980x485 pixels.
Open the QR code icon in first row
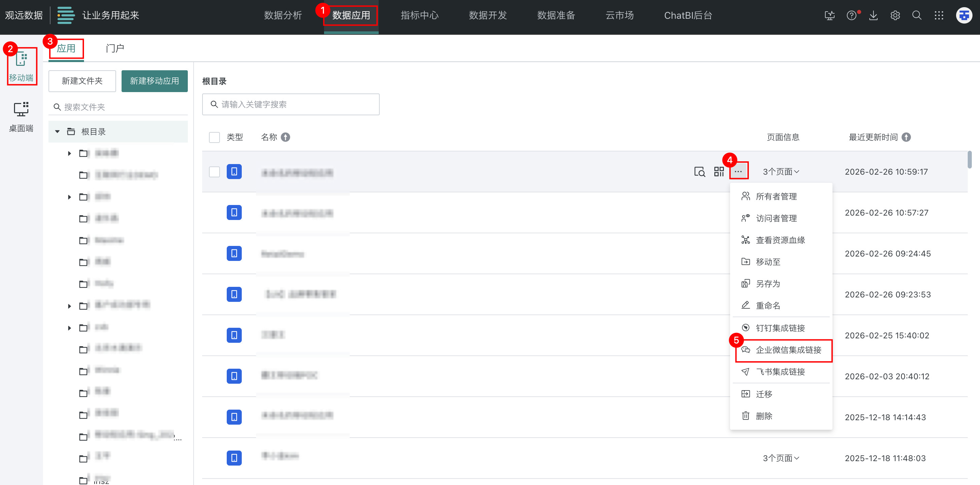[719, 172]
